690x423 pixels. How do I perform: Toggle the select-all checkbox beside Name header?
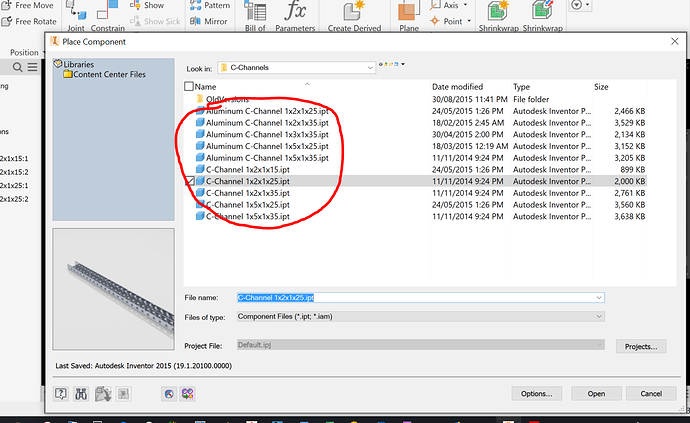point(189,86)
